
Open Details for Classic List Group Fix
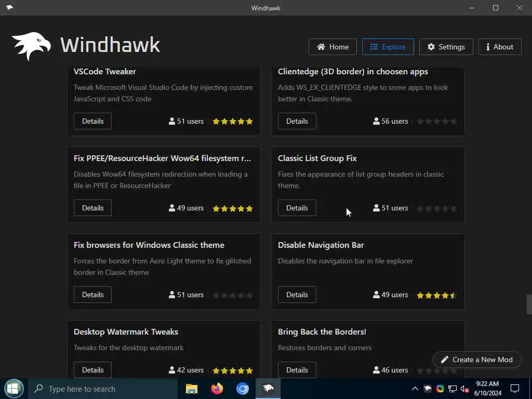[297, 208]
